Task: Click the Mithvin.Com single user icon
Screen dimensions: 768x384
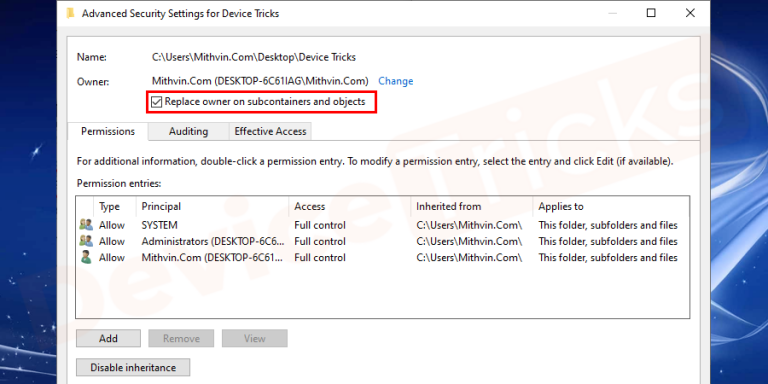Action: pos(86,257)
